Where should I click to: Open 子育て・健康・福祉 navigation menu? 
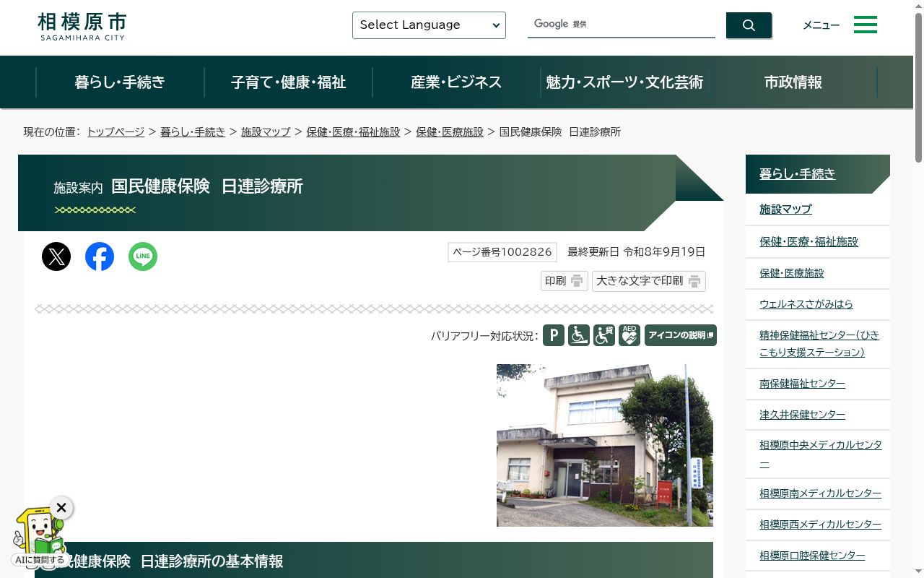[288, 82]
